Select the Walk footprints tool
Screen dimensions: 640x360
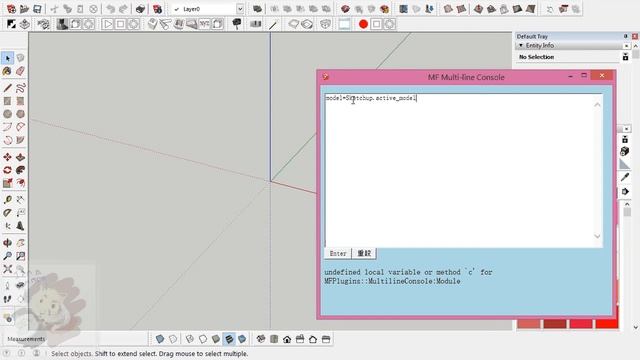7,299
